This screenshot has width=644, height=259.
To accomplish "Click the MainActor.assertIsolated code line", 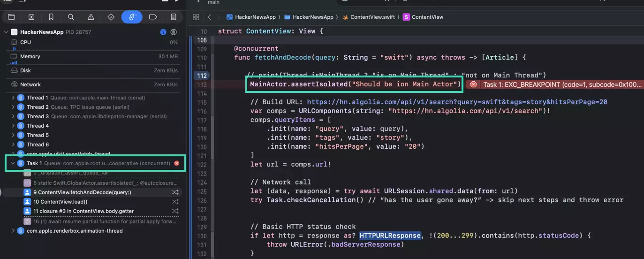I will (x=355, y=84).
